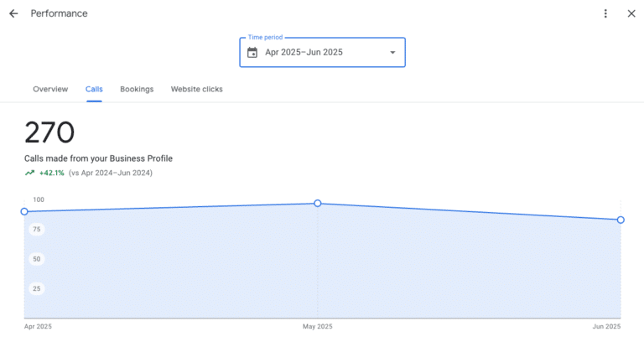Click the calendar icon in Time period
The height and width of the screenshot is (347, 644).
[252, 53]
